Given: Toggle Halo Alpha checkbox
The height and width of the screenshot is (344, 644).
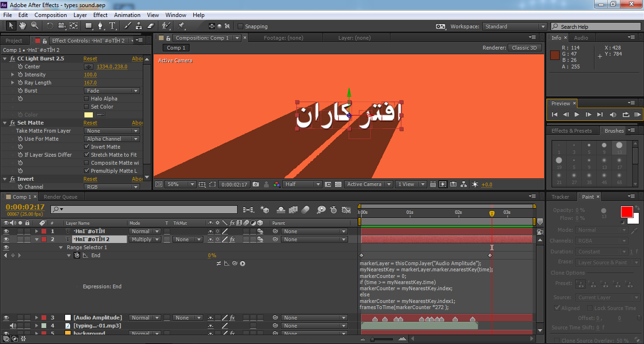Looking at the screenshot, I should point(86,99).
